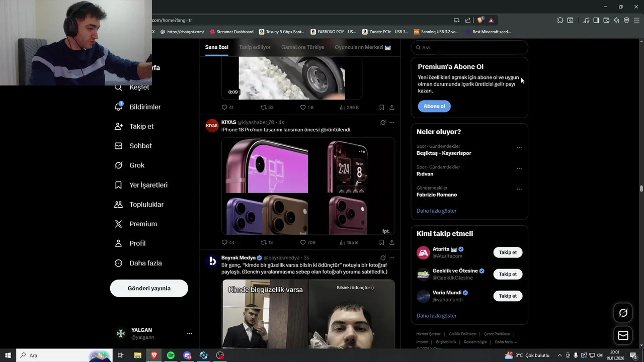Screen dimensions: 644x362
Task: Open iPhone 18 Pro image collage
Action: [x=308, y=186]
